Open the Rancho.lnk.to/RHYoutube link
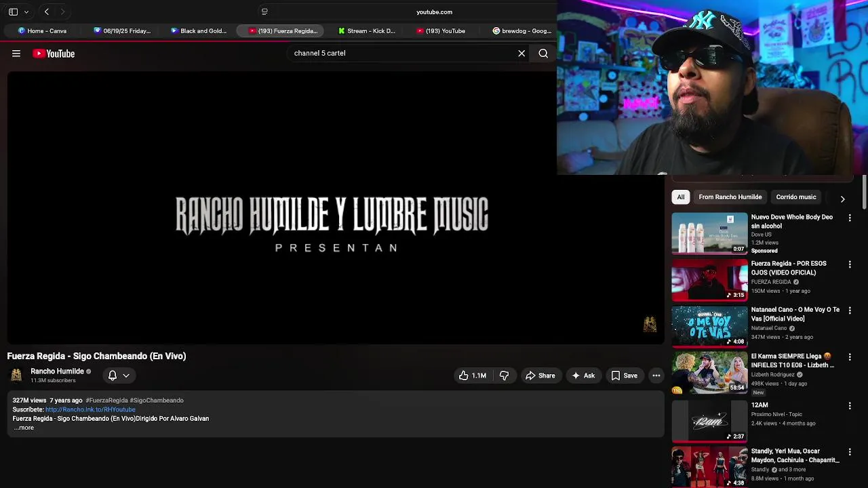 [90, 409]
